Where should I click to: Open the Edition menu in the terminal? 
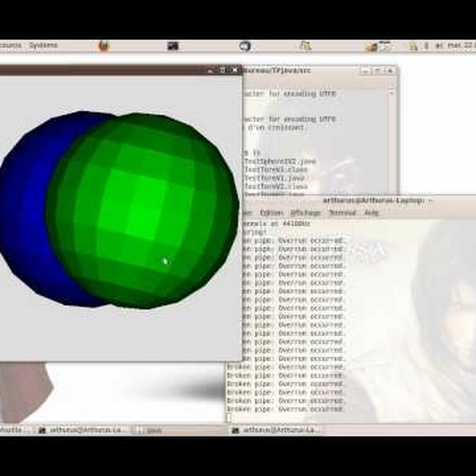point(272,213)
